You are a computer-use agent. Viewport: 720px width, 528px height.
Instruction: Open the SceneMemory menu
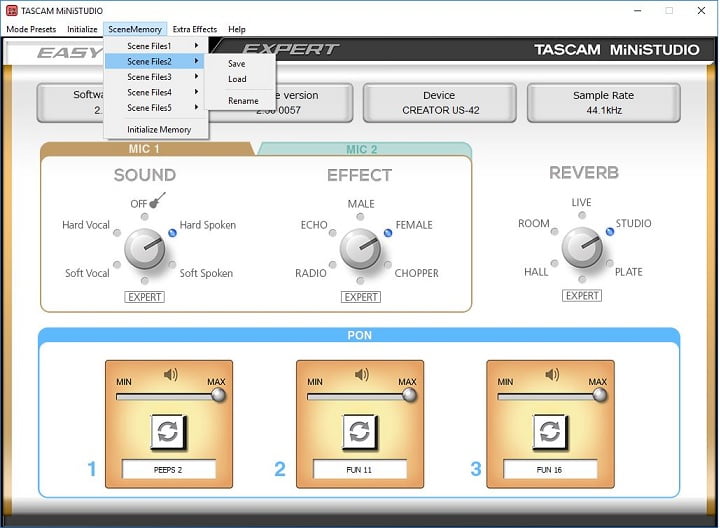pyautogui.click(x=135, y=29)
